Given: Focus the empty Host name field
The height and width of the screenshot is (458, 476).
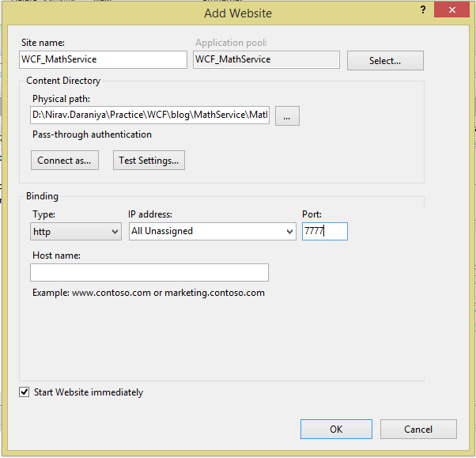Looking at the screenshot, I should click(x=149, y=273).
